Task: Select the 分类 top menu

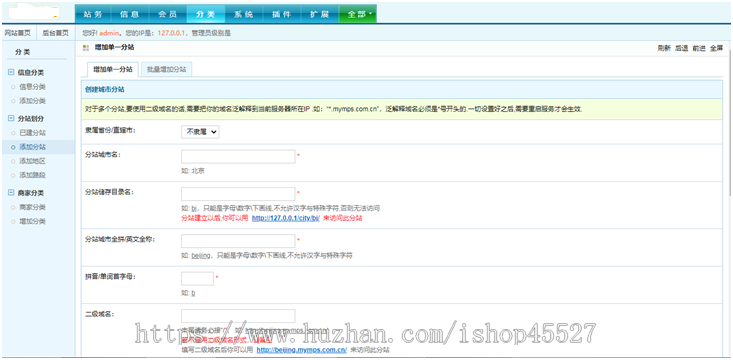Action: (x=206, y=14)
